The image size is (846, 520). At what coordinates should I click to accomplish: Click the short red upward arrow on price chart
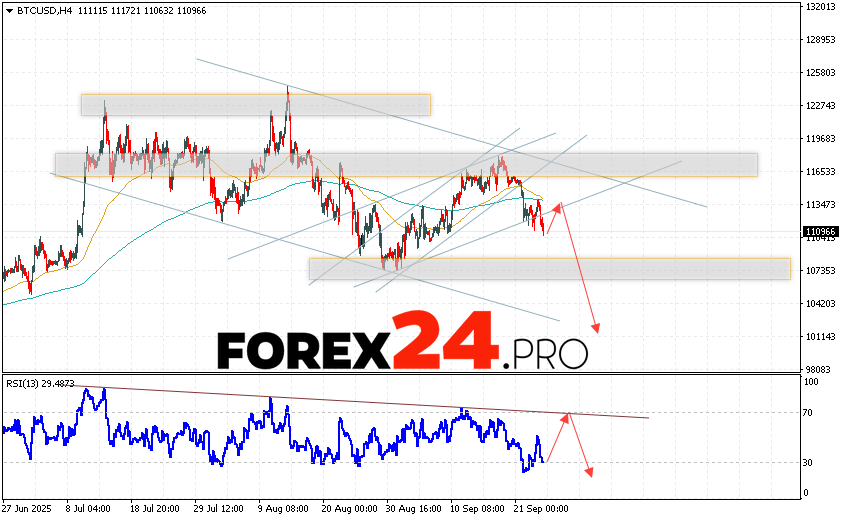(x=554, y=218)
